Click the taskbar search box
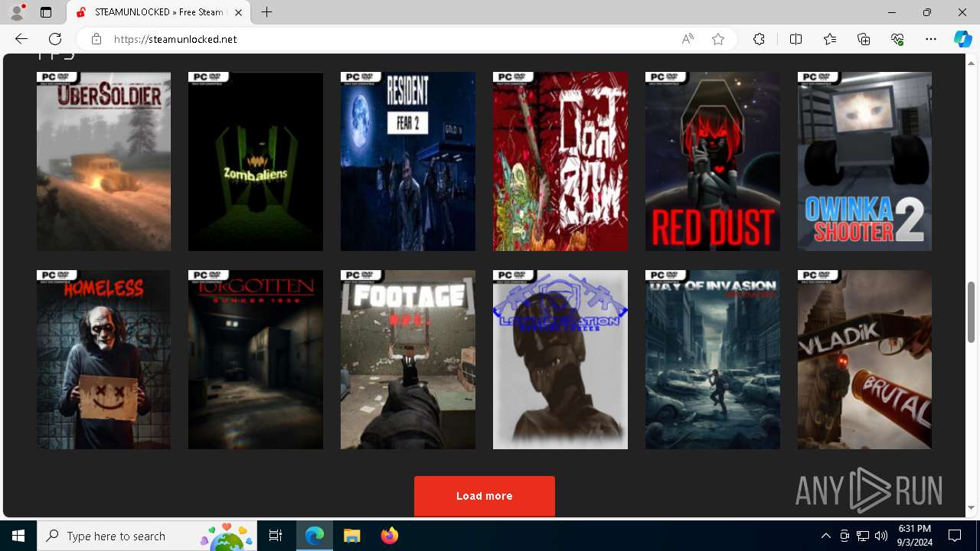980x551 pixels. 147,536
